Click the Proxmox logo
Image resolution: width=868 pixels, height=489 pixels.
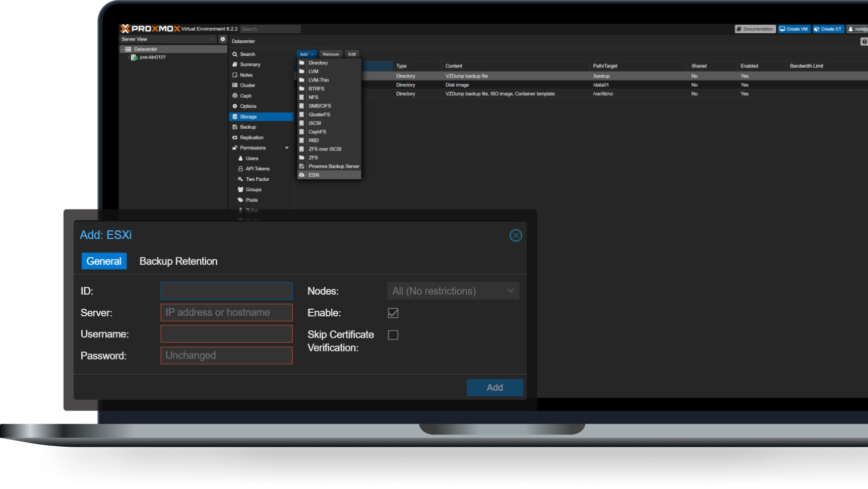pyautogui.click(x=150, y=29)
